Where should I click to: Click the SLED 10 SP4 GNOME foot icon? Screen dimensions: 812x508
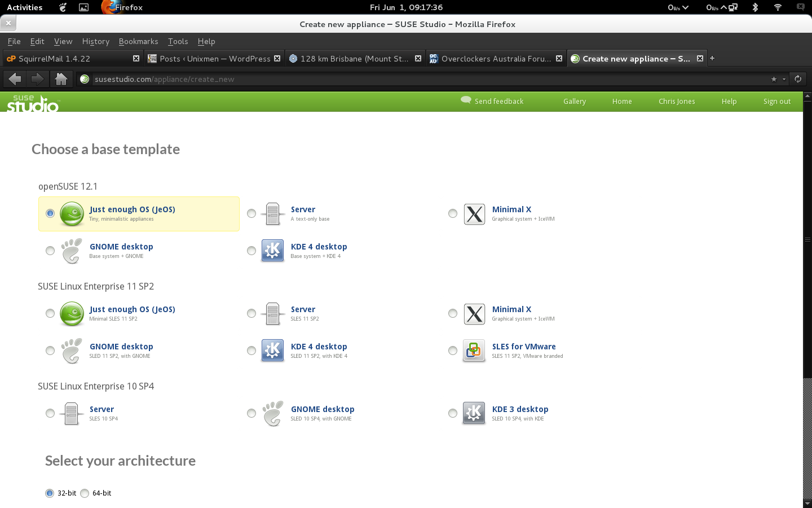(273, 413)
